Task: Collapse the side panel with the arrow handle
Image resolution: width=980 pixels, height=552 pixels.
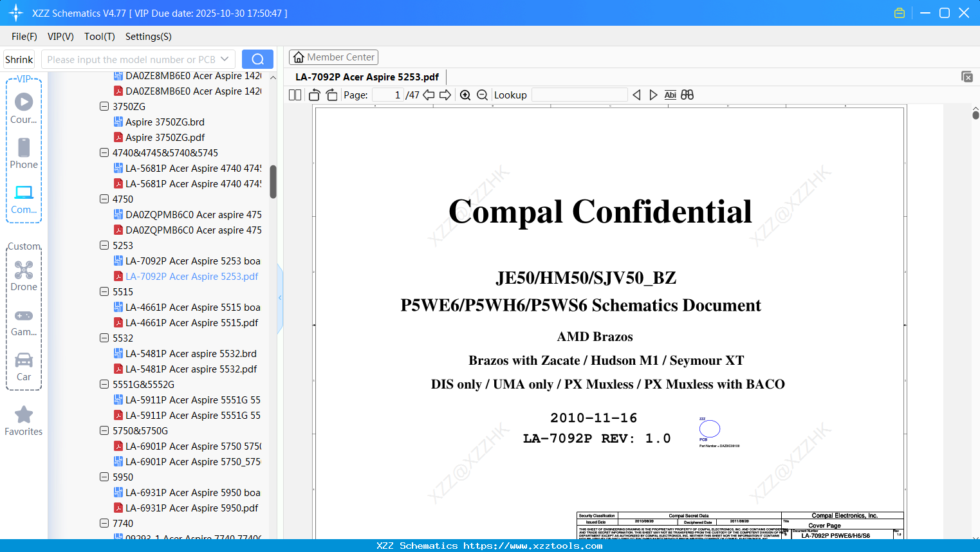Action: tap(280, 298)
